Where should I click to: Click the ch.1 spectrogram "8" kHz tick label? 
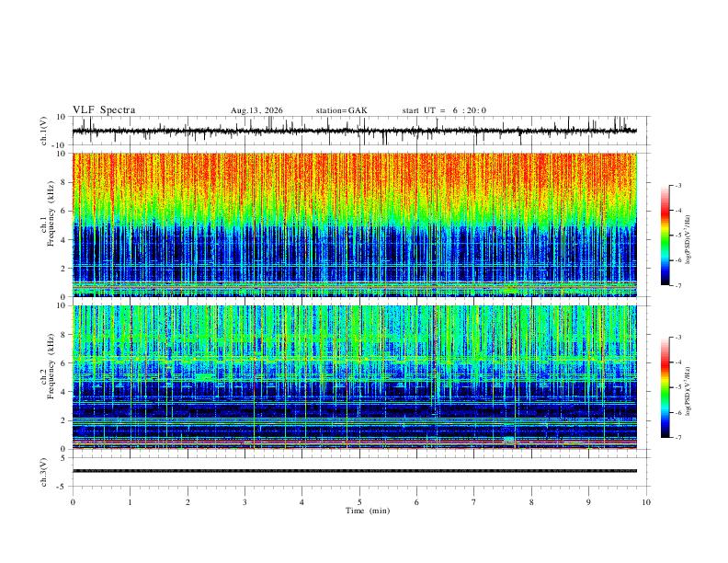pyautogui.click(x=64, y=182)
